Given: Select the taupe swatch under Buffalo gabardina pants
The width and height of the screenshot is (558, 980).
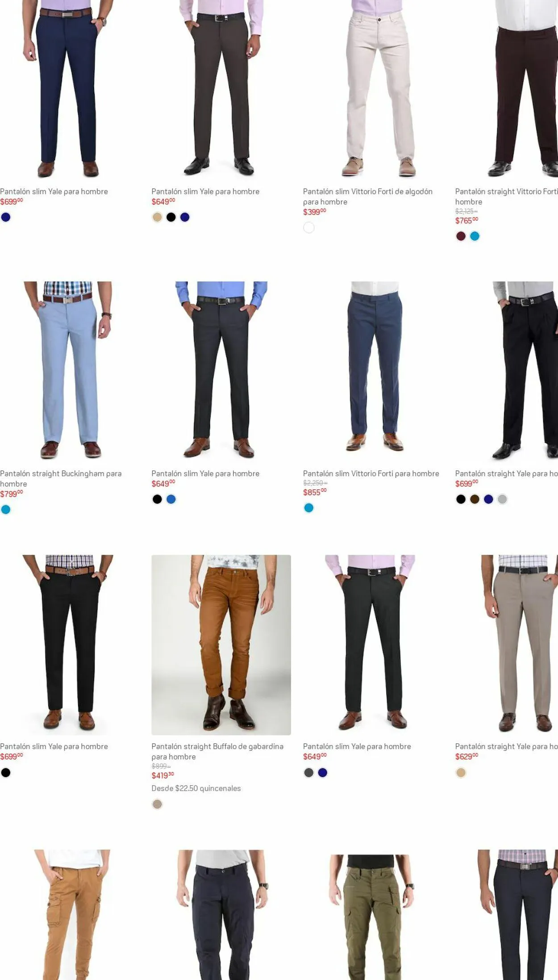Looking at the screenshot, I should pos(157,804).
